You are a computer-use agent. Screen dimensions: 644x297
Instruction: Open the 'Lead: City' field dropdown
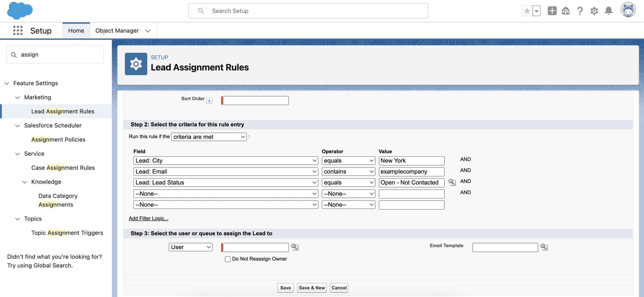pyautogui.click(x=225, y=161)
